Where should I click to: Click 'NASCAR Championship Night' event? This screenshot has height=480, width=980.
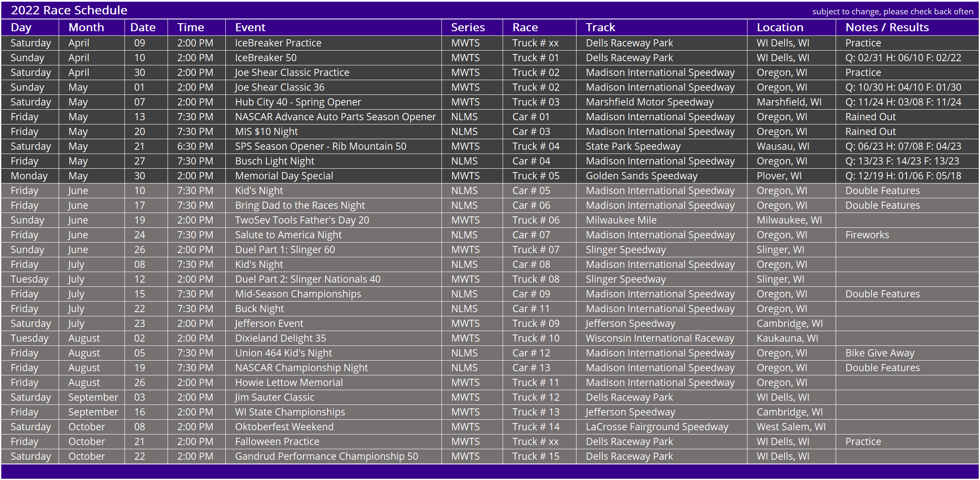(x=301, y=368)
